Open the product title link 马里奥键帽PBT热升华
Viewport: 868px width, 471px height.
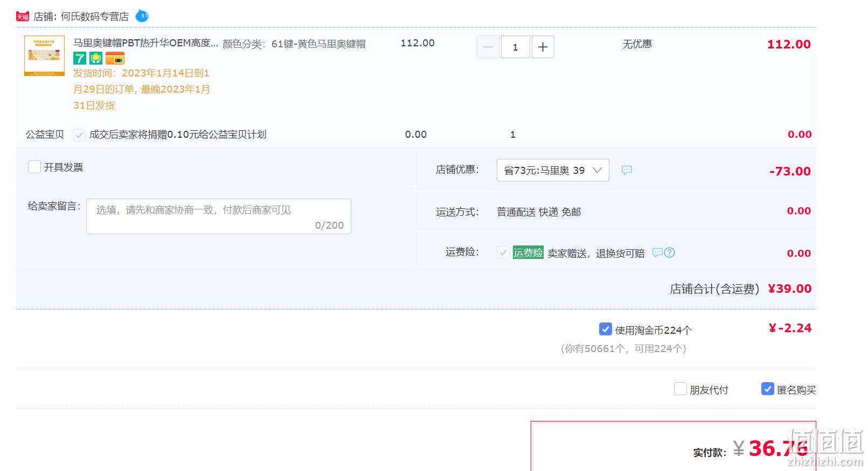146,43
